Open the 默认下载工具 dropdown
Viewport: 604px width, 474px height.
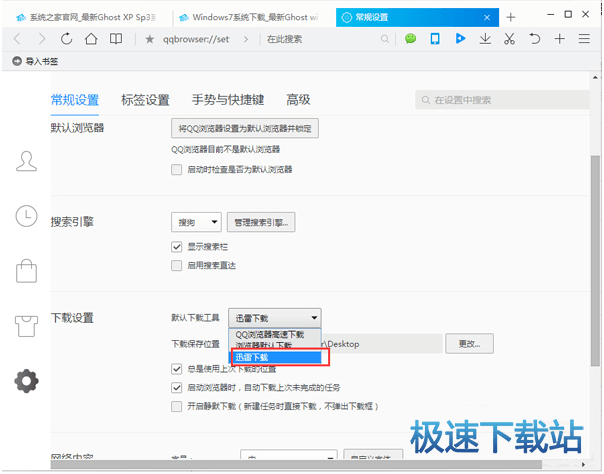(275, 318)
